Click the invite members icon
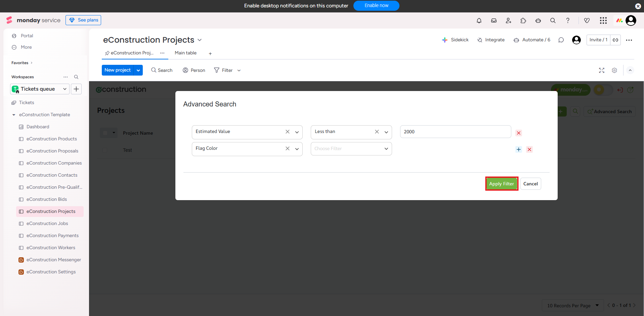 pos(508,20)
